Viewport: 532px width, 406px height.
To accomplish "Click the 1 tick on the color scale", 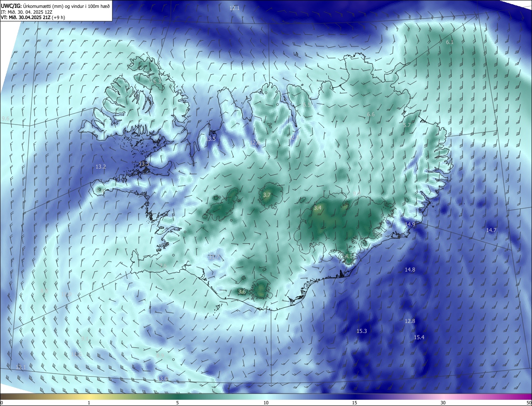I will (x=89, y=403).
